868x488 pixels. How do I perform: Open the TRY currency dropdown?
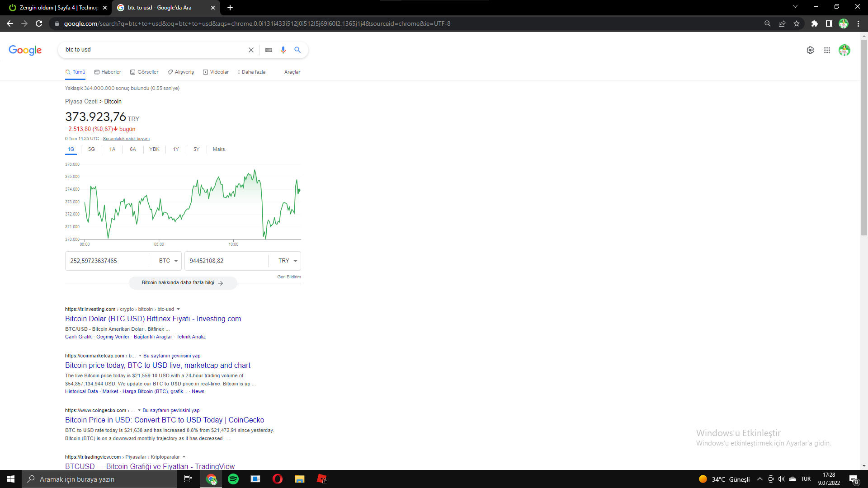click(288, 261)
